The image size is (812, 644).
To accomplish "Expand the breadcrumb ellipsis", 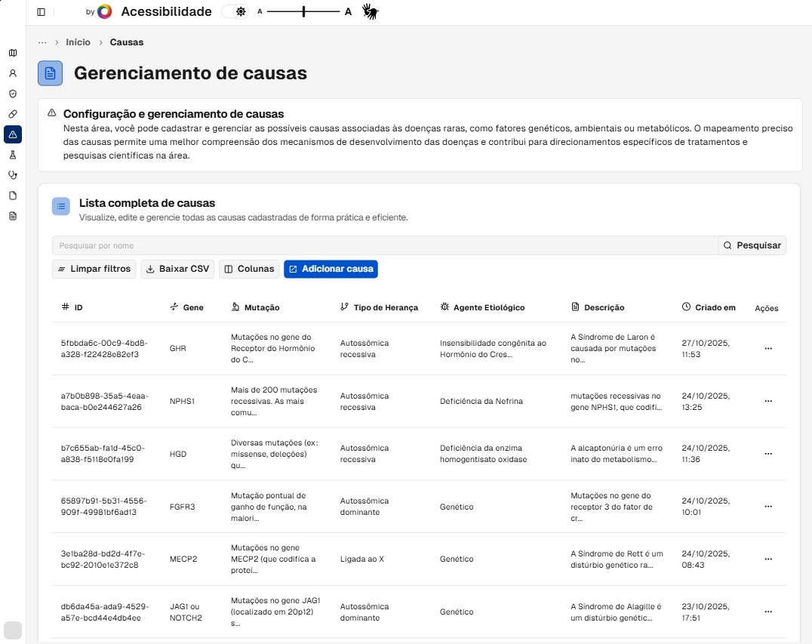I will coord(42,42).
